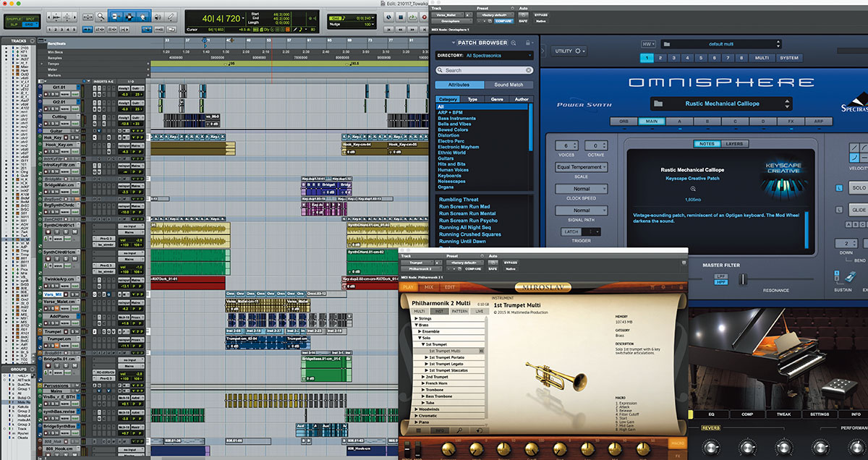Open the MIX tab in Miroslav
Viewport: 868px width, 460px height.
(429, 287)
